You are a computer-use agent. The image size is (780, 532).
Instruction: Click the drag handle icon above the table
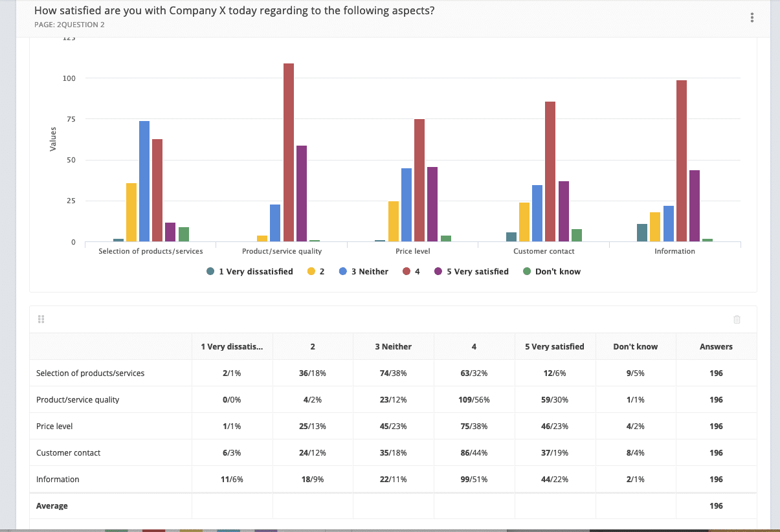41,318
